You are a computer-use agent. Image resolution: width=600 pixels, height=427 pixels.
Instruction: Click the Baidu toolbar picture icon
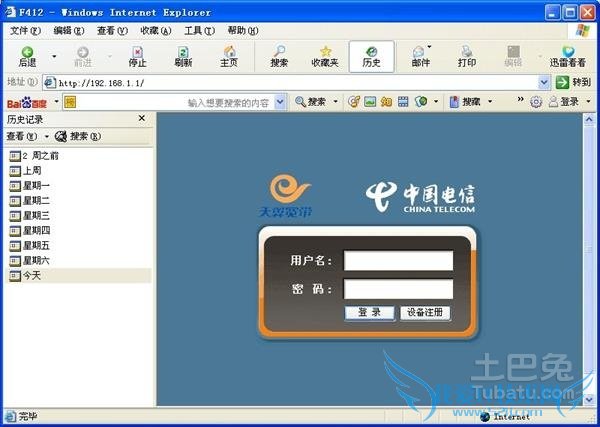tap(370, 102)
